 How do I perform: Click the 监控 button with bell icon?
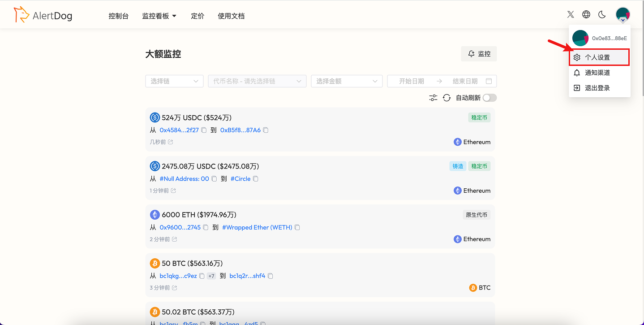[x=479, y=53]
